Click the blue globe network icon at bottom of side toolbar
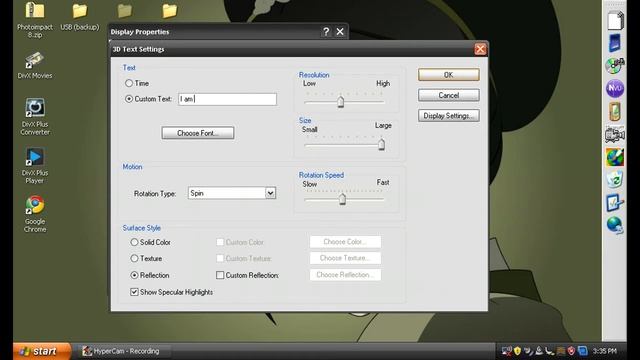The height and width of the screenshot is (360, 640). tap(615, 225)
